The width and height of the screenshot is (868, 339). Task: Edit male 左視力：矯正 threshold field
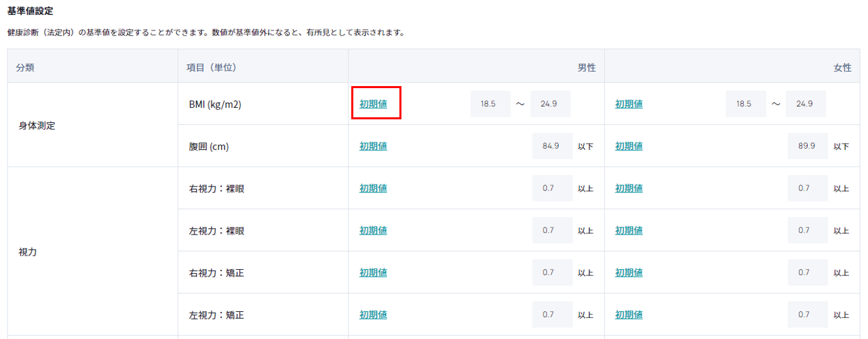[553, 315]
